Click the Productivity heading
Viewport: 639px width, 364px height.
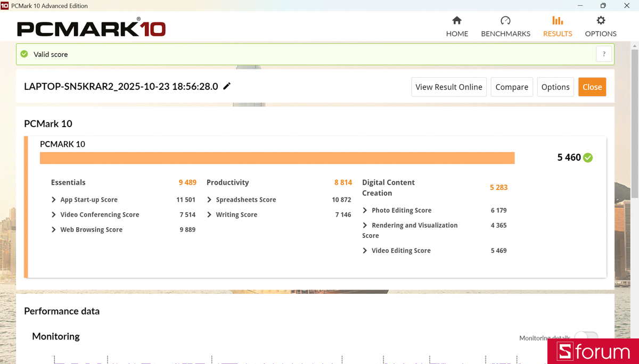pyautogui.click(x=227, y=182)
